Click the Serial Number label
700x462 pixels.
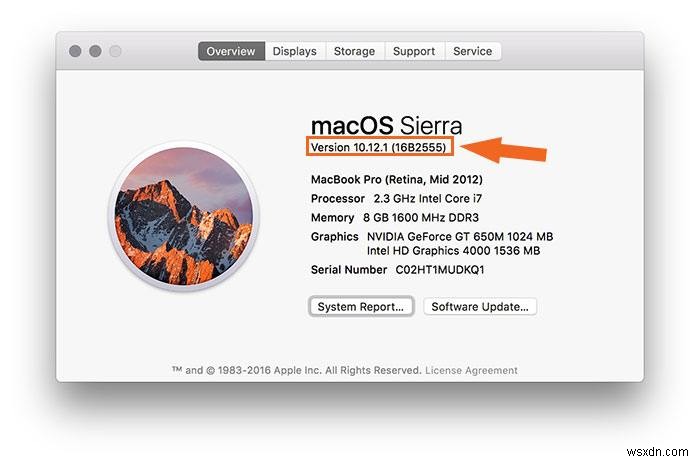(x=349, y=270)
